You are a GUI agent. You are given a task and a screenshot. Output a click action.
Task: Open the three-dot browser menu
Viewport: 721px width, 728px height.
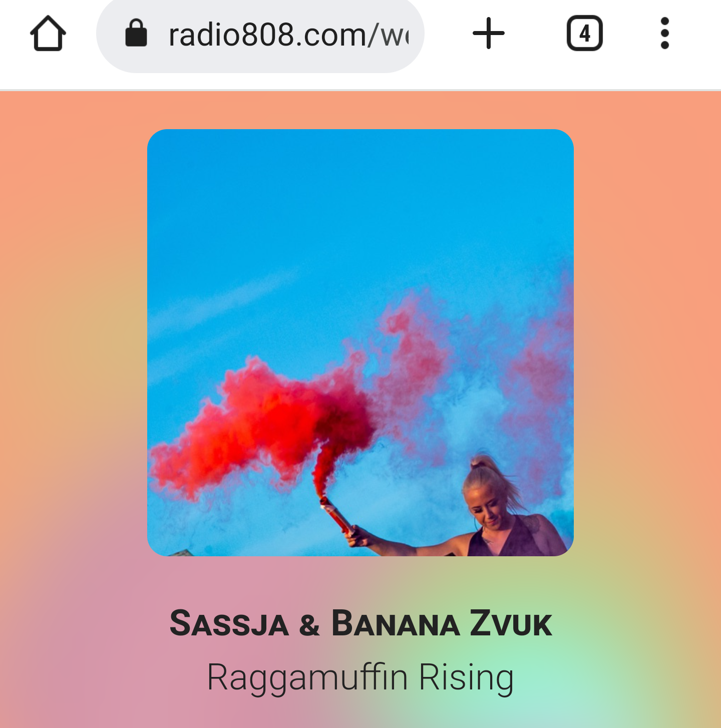665,34
